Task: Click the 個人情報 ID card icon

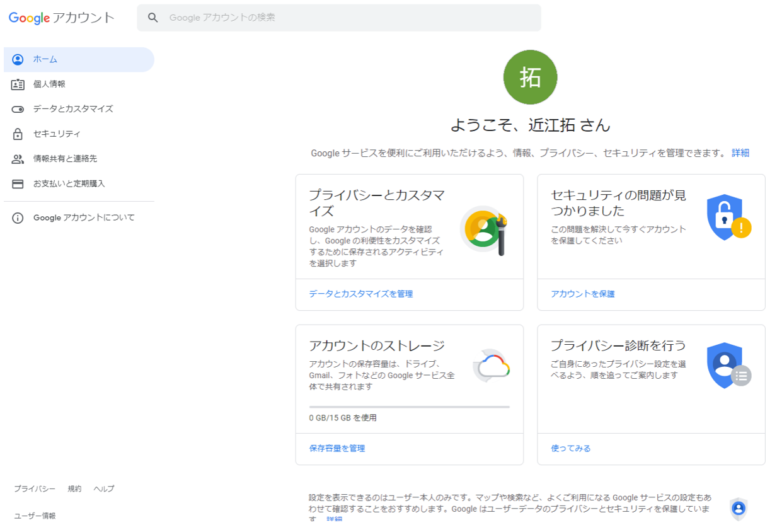Action: point(18,84)
